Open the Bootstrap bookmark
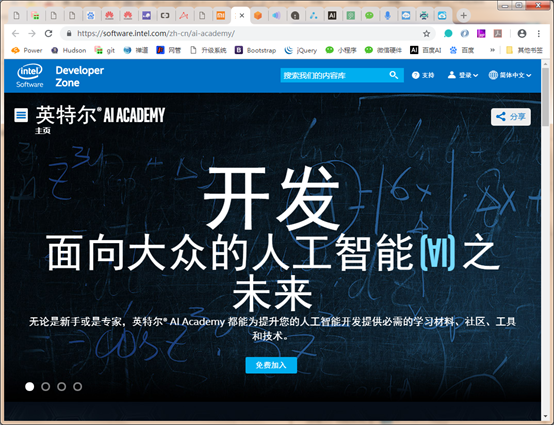The width and height of the screenshot is (554, 425). (x=255, y=51)
